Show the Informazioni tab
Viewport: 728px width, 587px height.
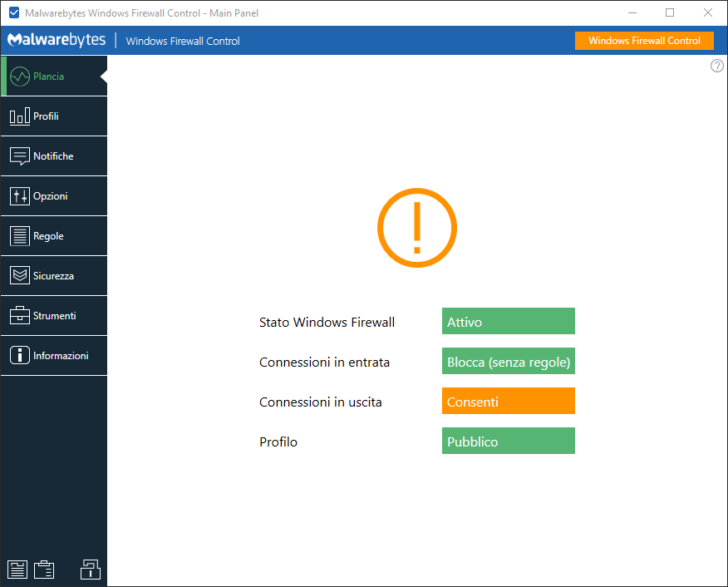pos(54,356)
